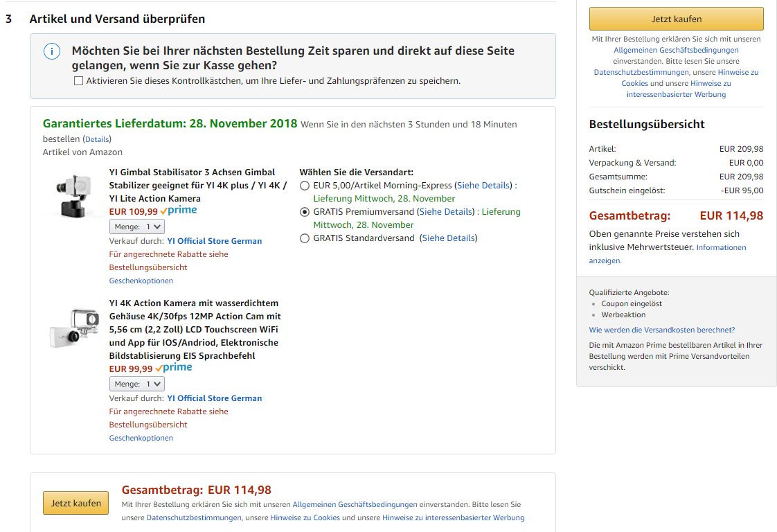Click the Prime logo next to EUR 99,99
This screenshot has height=532, width=777.
coord(174,367)
